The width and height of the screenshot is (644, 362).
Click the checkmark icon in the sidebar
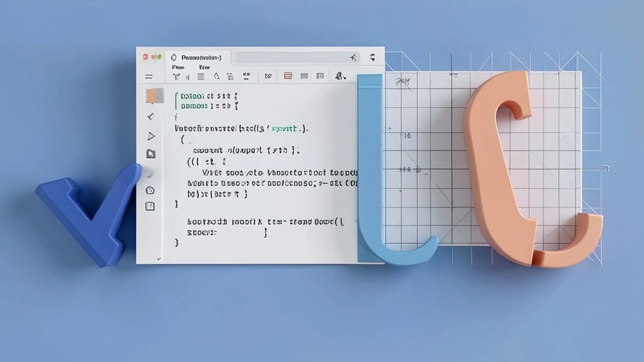(151, 117)
